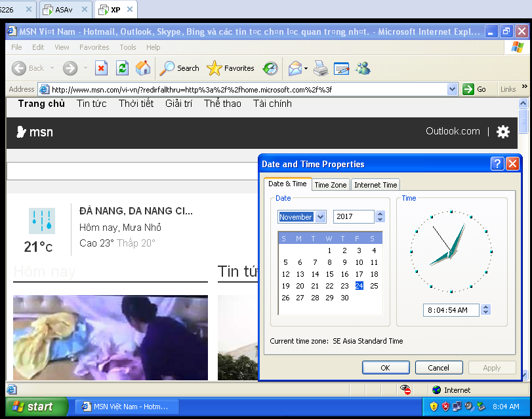Click the 8:04:54 AM time field

tap(451, 310)
